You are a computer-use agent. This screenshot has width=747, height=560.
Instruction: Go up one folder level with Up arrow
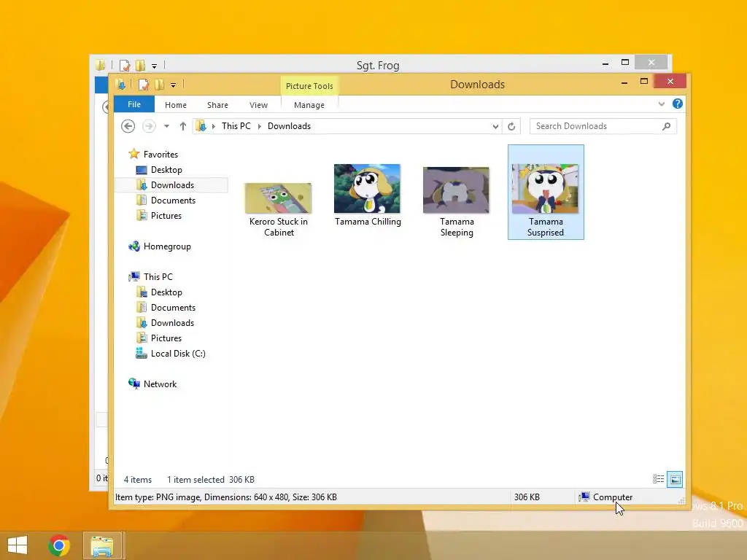[182, 126]
